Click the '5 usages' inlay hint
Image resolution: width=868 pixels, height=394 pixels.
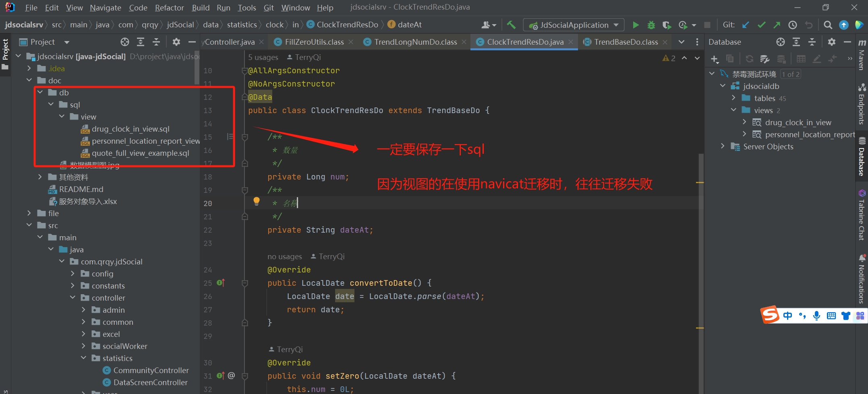point(263,58)
